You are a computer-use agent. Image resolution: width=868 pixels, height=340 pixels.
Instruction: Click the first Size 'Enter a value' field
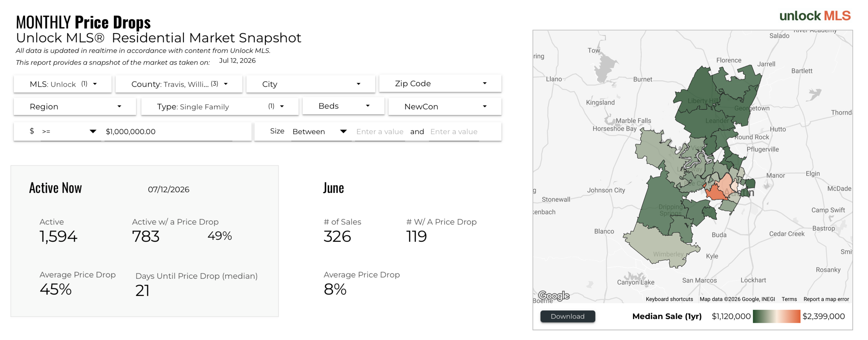pyautogui.click(x=380, y=131)
